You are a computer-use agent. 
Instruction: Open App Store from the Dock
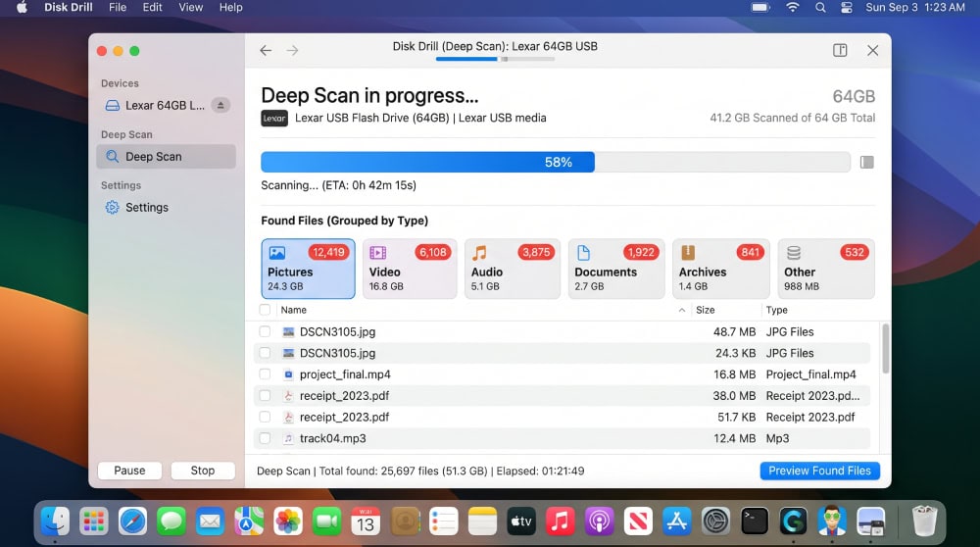tap(677, 521)
